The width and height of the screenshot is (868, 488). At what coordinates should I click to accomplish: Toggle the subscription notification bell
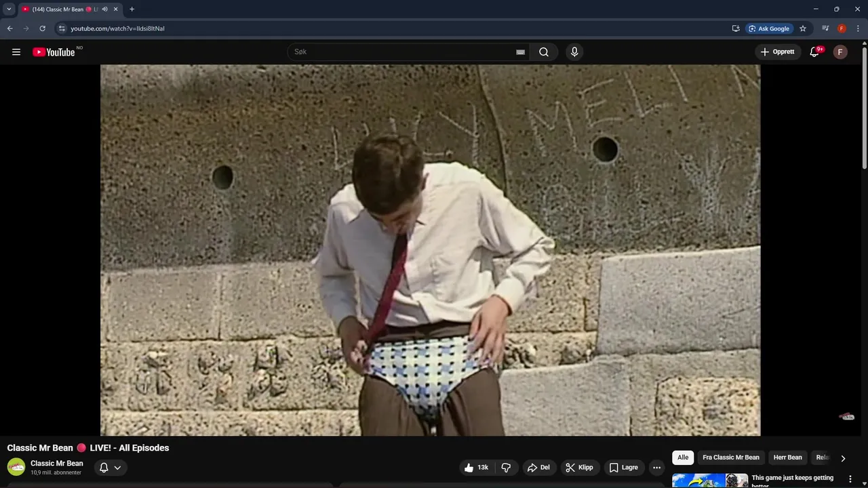(104, 468)
